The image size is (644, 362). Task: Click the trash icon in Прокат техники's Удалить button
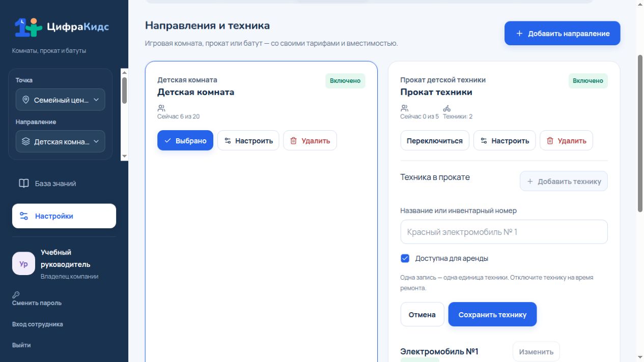coord(550,141)
